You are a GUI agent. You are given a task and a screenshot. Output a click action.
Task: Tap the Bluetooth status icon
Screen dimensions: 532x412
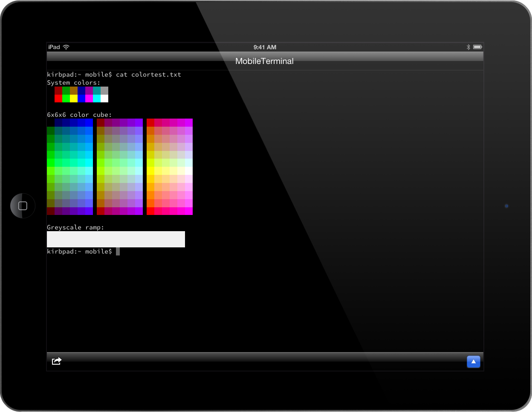pos(468,47)
